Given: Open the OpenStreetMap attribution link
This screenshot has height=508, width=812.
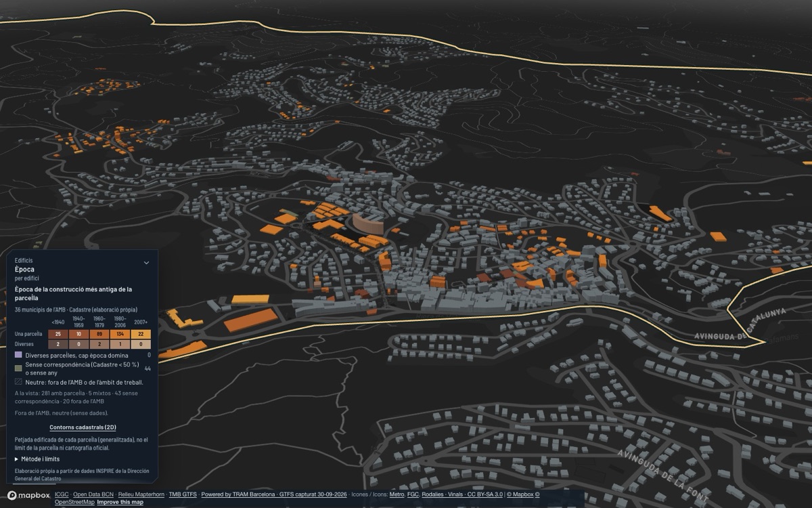Looking at the screenshot, I should pyautogui.click(x=74, y=502).
